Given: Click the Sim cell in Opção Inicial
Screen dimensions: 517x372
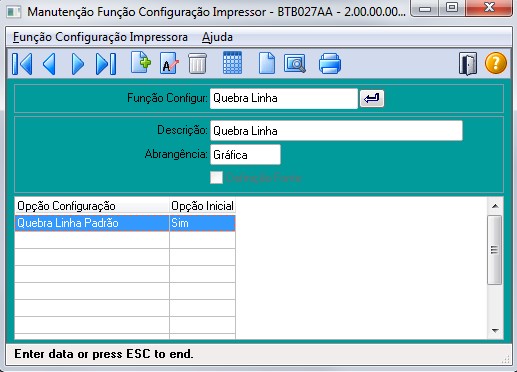Looking at the screenshot, I should coord(202,223).
